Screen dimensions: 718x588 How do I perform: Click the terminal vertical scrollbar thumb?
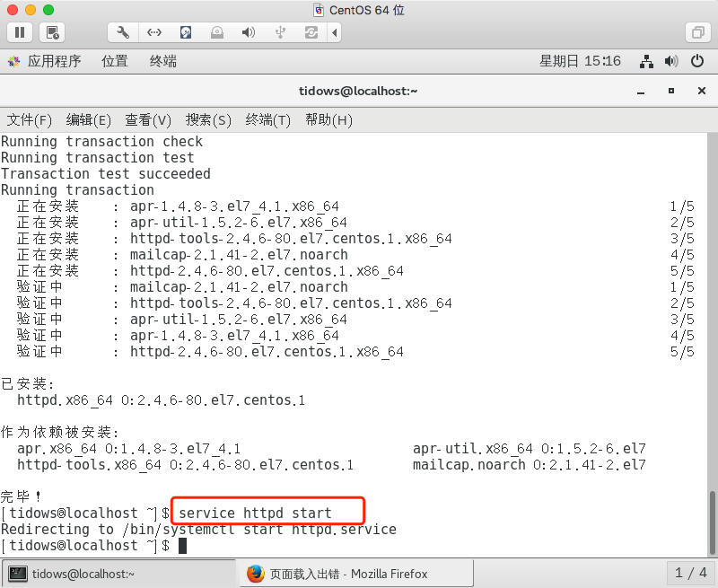pyautogui.click(x=712, y=522)
